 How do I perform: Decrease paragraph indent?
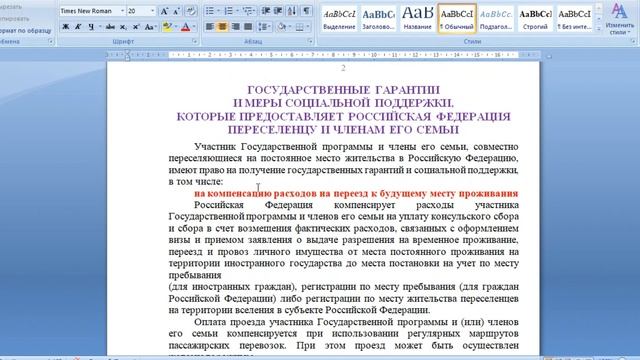265,11
